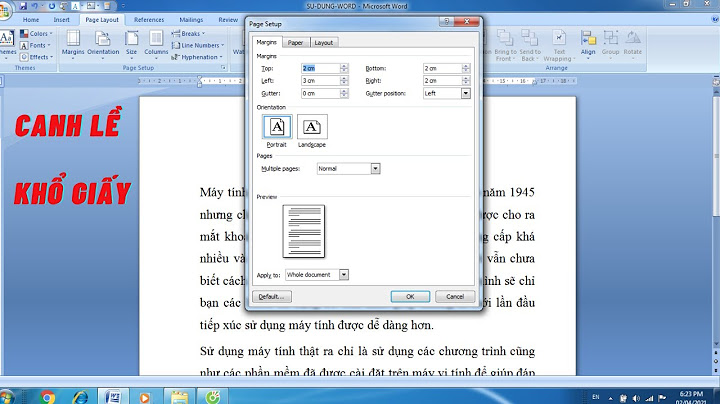Select Margins tab in Page Setup
The width and height of the screenshot is (720, 404).
point(266,42)
